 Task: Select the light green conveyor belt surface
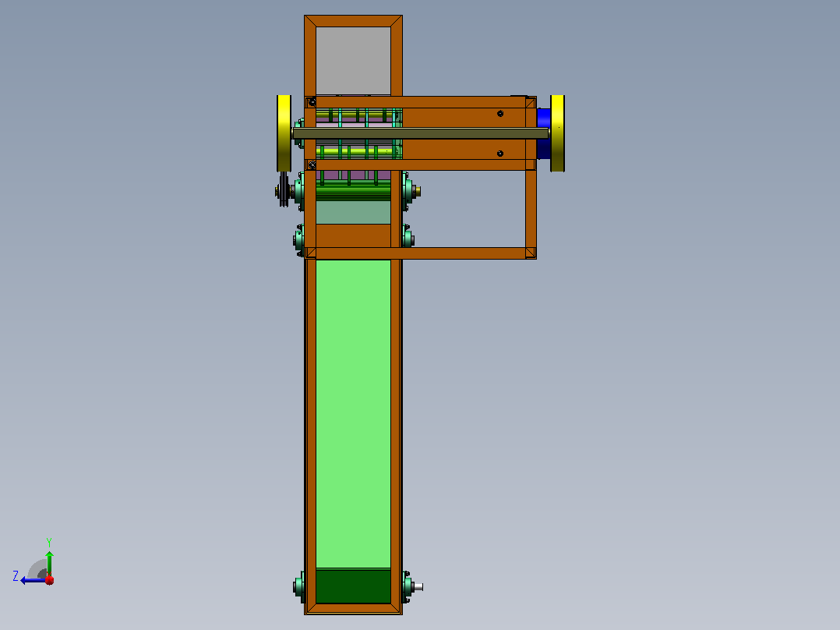pyautogui.click(x=353, y=414)
